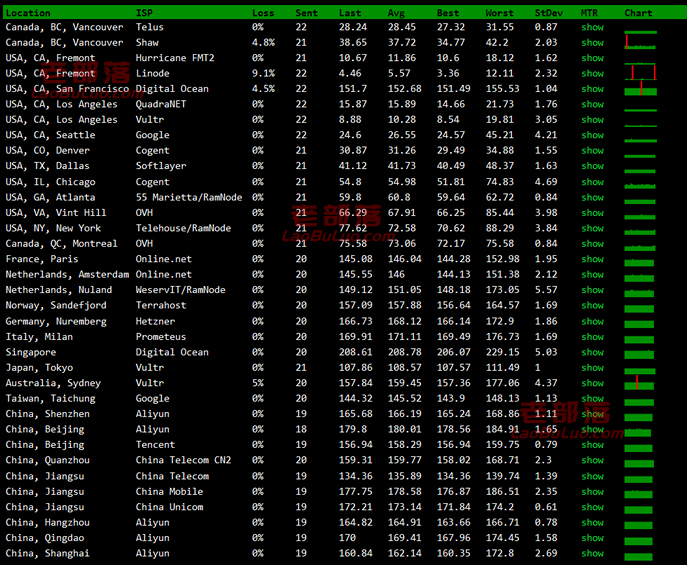Click the ISP column header
Viewport: 687px width, 565px height.
pyautogui.click(x=144, y=13)
